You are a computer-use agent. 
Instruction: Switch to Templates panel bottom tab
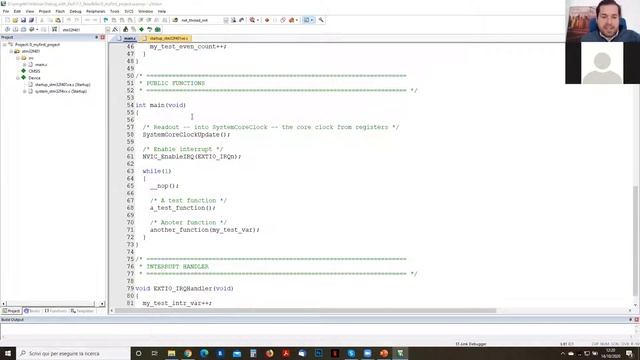pos(82,311)
